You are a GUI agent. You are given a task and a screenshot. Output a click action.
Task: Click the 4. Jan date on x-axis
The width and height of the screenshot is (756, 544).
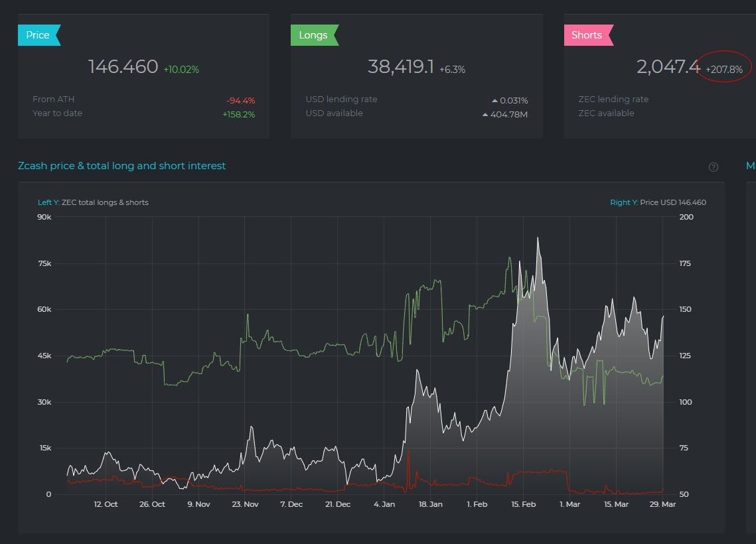pos(384,504)
